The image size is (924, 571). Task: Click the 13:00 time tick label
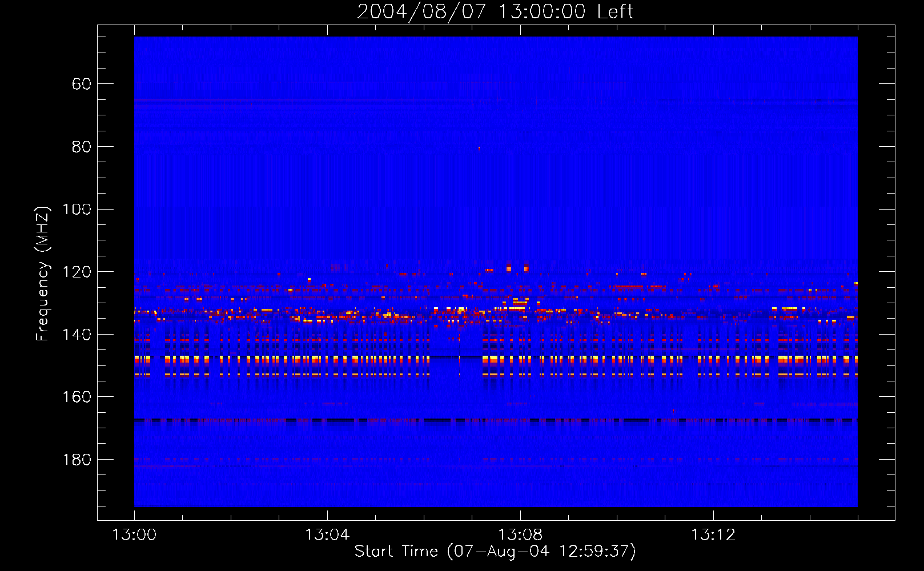point(134,535)
